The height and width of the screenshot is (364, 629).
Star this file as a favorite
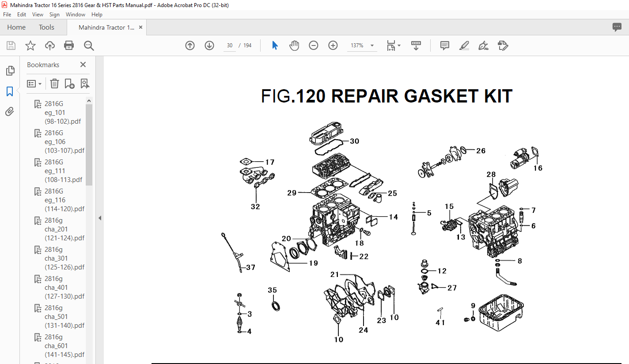[30, 45]
